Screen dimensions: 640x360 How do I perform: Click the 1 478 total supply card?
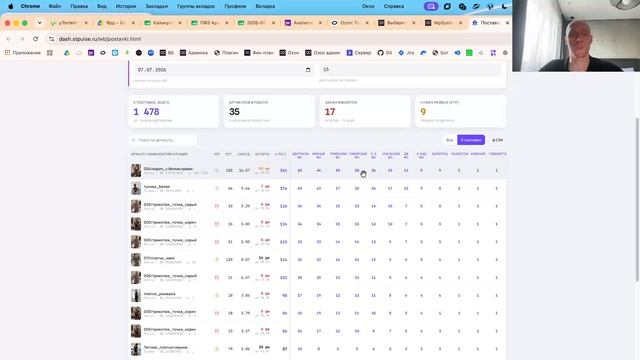tap(173, 111)
